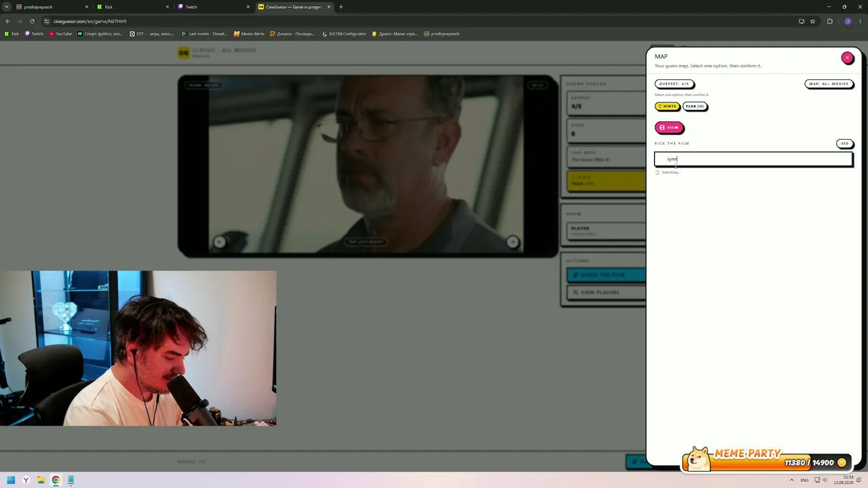868x488 pixels.
Task: Open the yellow Hints button
Action: (667, 106)
